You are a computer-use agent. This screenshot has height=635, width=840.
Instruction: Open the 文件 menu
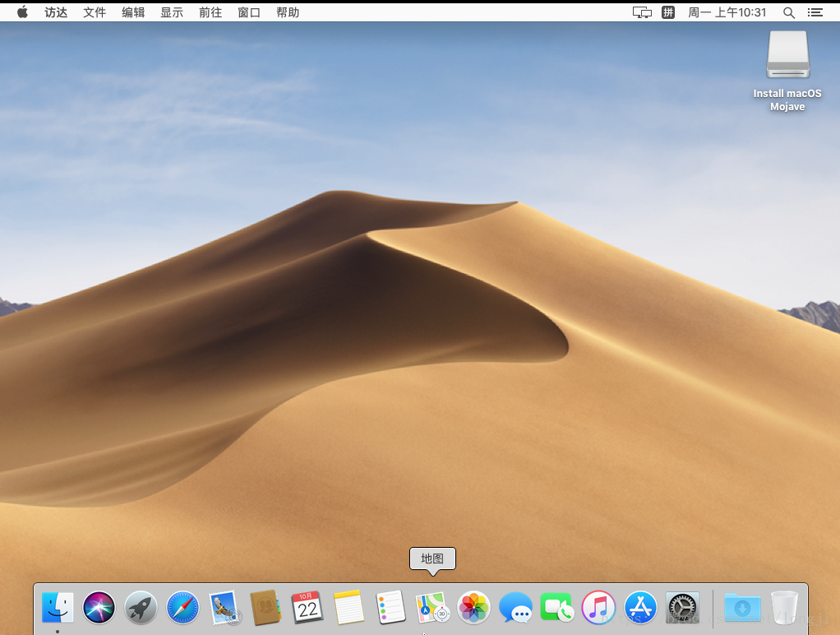pyautogui.click(x=95, y=12)
